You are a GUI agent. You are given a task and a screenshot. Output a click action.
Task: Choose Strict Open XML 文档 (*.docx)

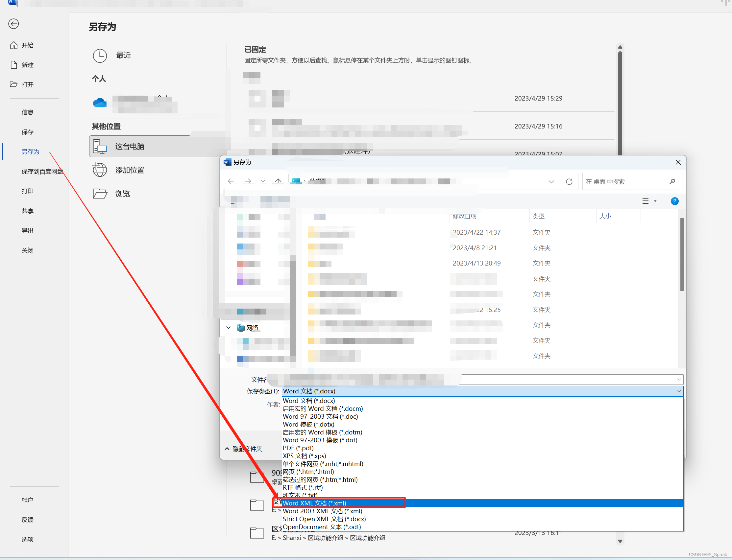(x=482, y=519)
